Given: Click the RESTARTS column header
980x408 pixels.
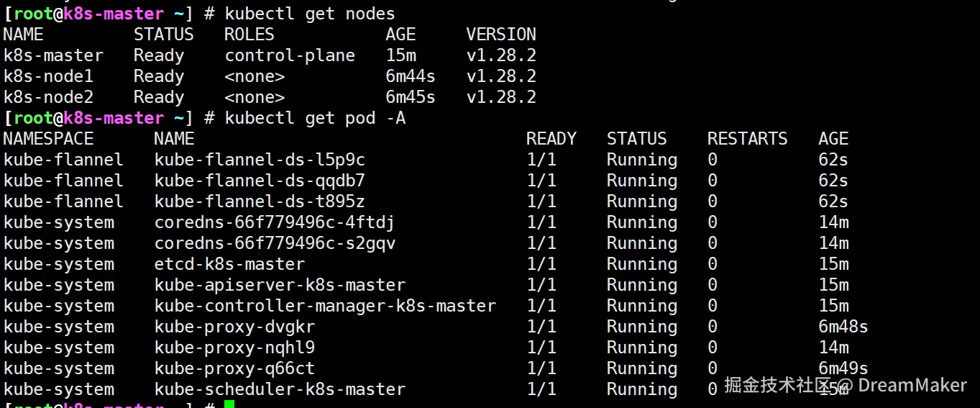Looking at the screenshot, I should pos(747,139).
